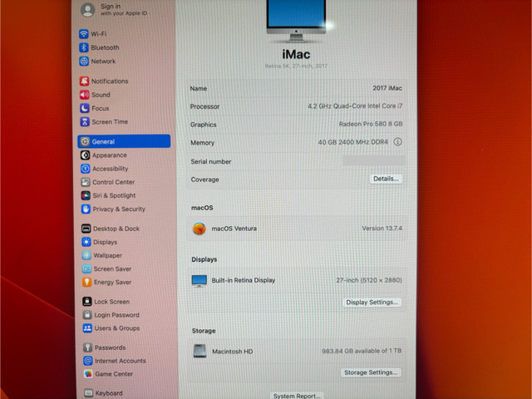Open the Login Password padlock icon
532x399 pixels.
(x=87, y=315)
